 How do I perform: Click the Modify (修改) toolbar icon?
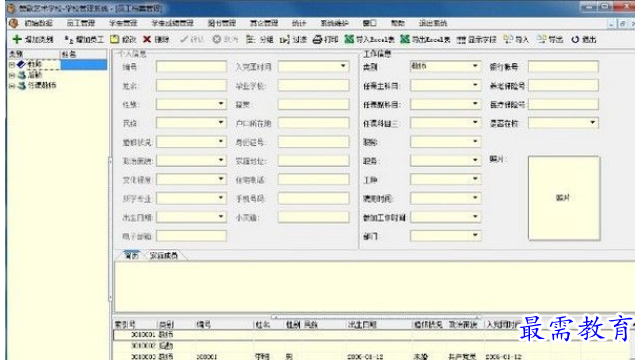114,39
